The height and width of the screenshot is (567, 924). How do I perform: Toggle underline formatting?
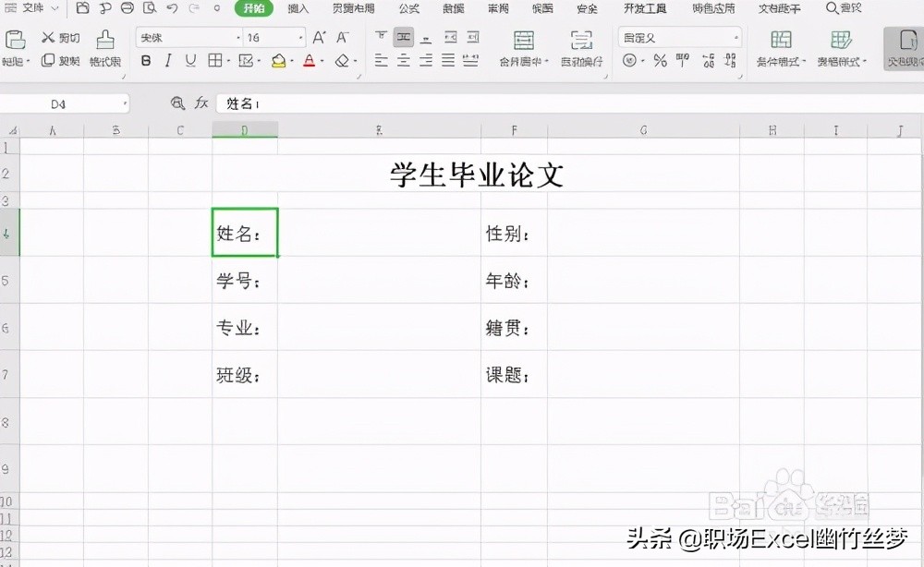(x=188, y=60)
